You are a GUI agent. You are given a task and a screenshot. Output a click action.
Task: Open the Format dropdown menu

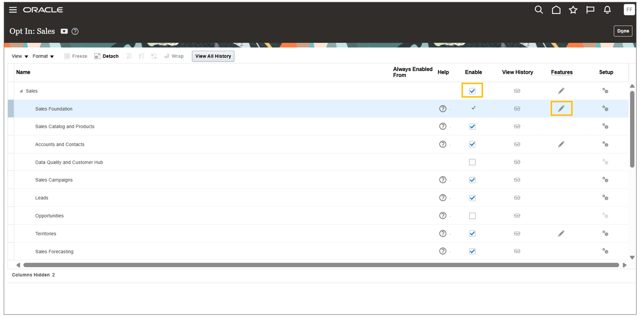[43, 56]
